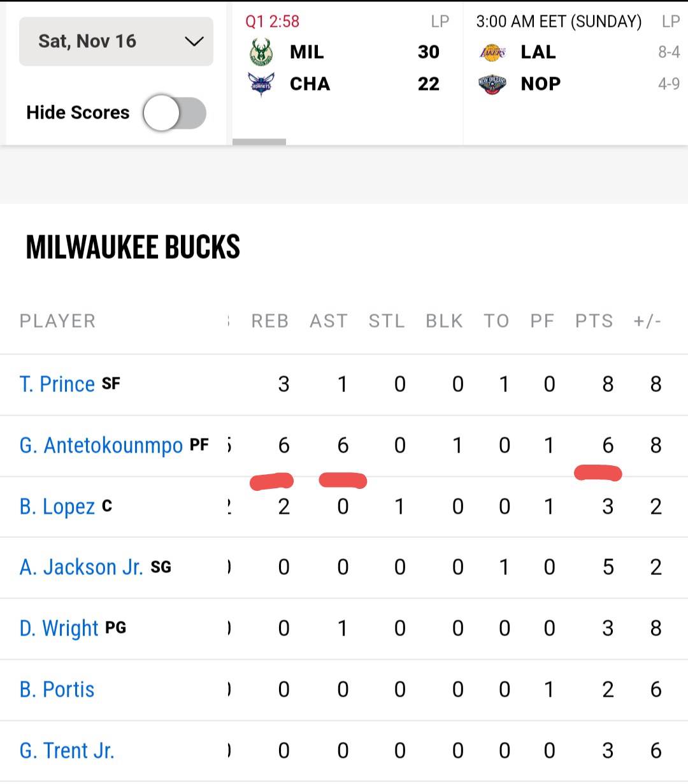Click the Los Angeles Lakers logo
688x784 pixels.
click(x=492, y=52)
